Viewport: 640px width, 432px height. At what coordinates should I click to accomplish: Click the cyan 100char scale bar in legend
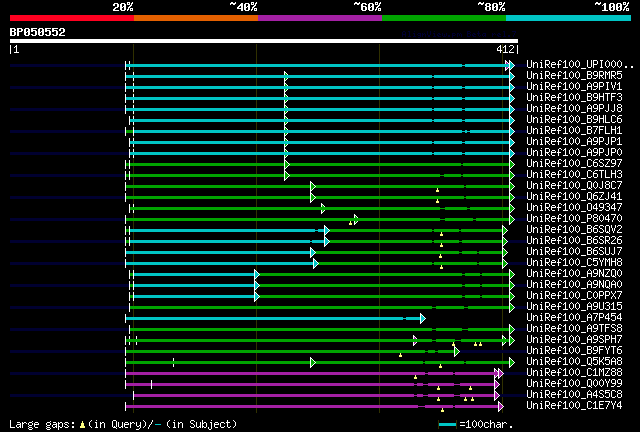pos(447,425)
